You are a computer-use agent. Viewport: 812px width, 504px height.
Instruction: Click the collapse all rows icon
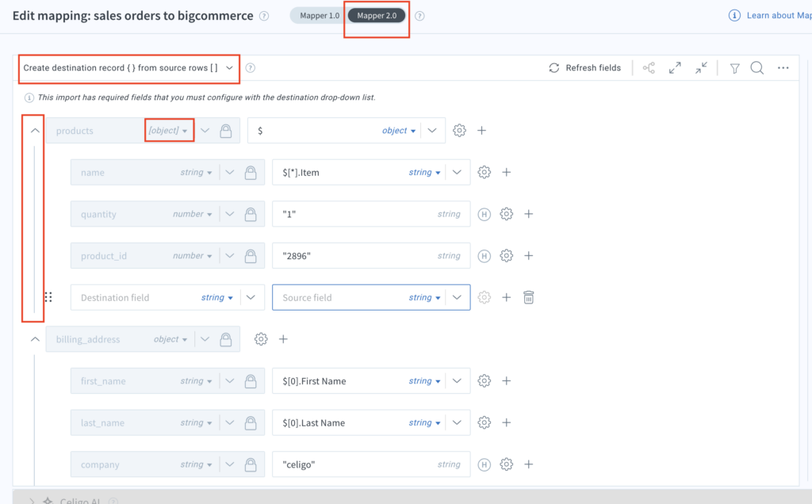pos(701,68)
